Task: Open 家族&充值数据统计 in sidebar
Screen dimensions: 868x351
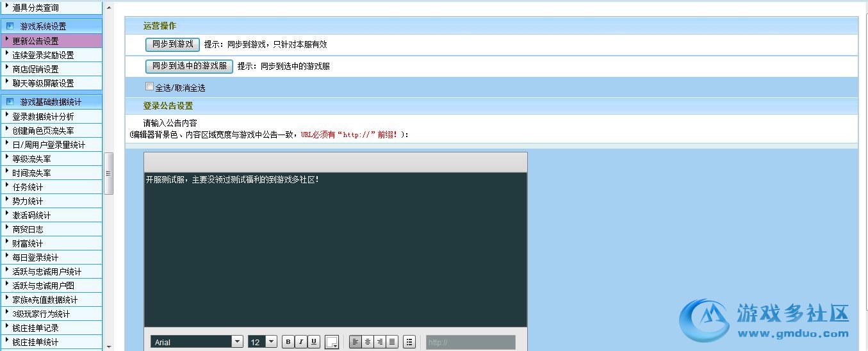Action: (51, 299)
